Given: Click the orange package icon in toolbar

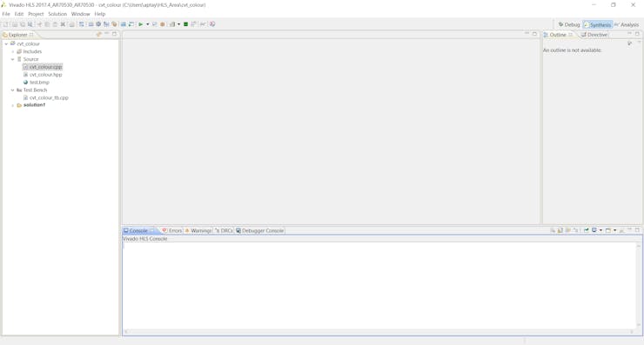Looking at the screenshot, I should 162,24.
